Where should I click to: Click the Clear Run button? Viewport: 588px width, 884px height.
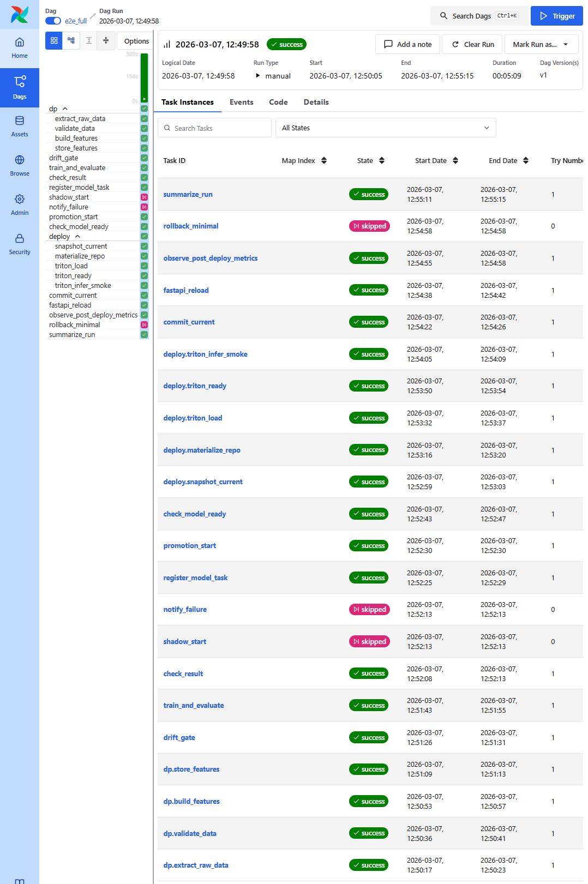coord(473,44)
